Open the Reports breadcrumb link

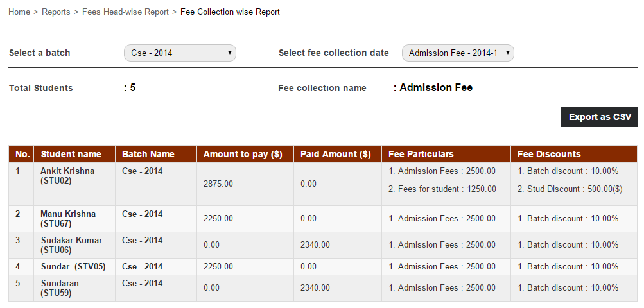[x=56, y=12]
